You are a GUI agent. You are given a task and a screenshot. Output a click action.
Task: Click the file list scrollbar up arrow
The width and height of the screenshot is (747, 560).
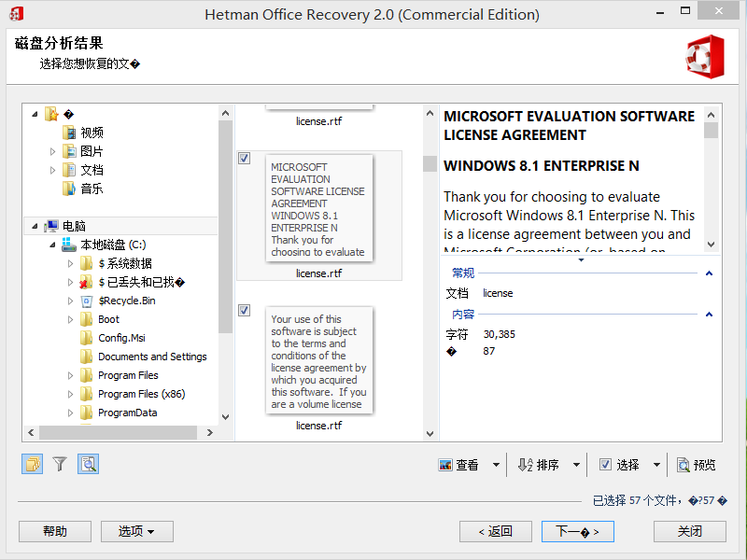pyautogui.click(x=430, y=113)
